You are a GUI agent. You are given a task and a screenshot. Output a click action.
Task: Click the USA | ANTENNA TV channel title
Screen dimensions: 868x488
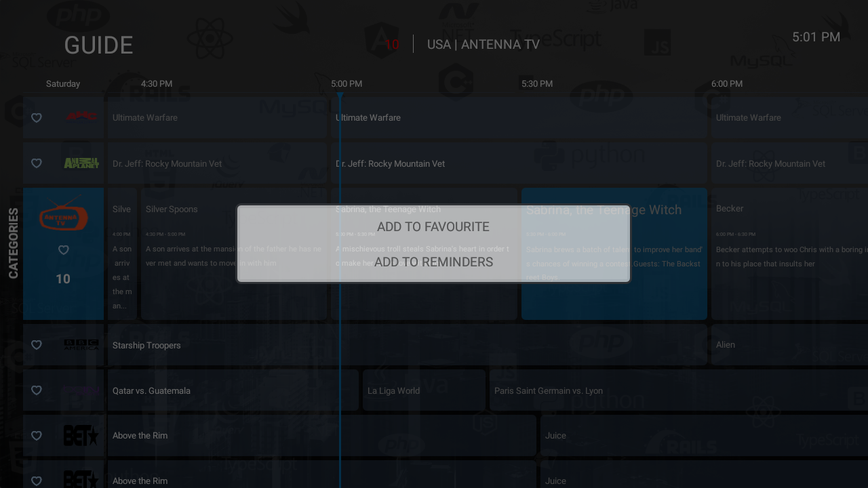tap(484, 45)
